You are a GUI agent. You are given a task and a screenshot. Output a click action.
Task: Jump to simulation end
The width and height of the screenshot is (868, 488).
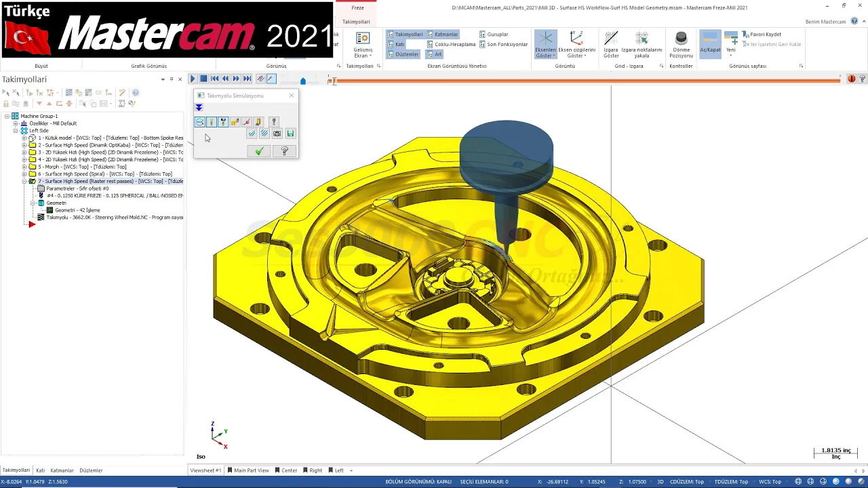pyautogui.click(x=247, y=79)
